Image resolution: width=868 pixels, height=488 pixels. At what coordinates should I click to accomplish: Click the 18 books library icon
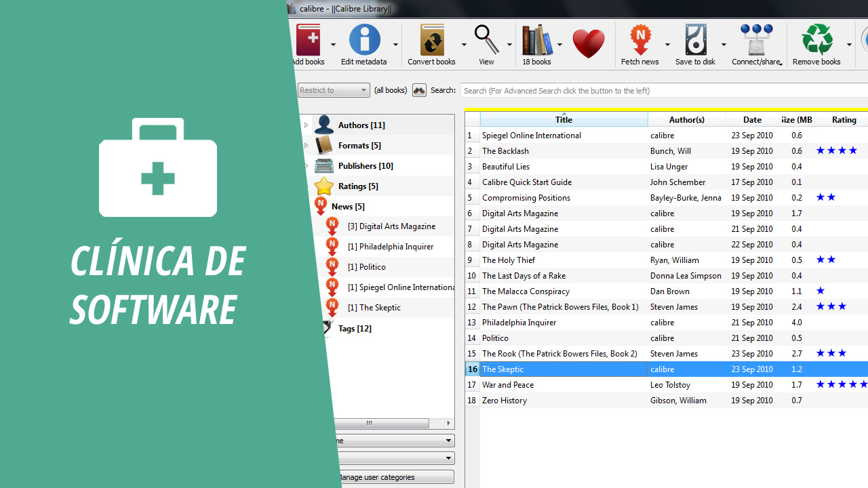536,41
